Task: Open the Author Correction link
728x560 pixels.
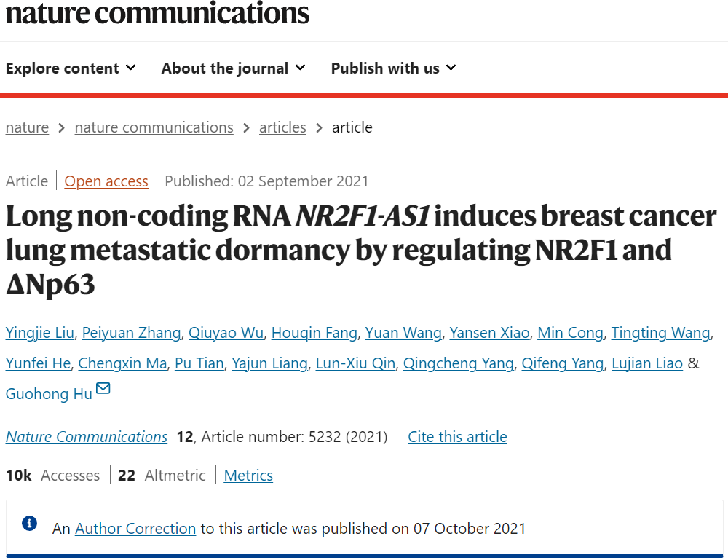Action: tap(135, 529)
